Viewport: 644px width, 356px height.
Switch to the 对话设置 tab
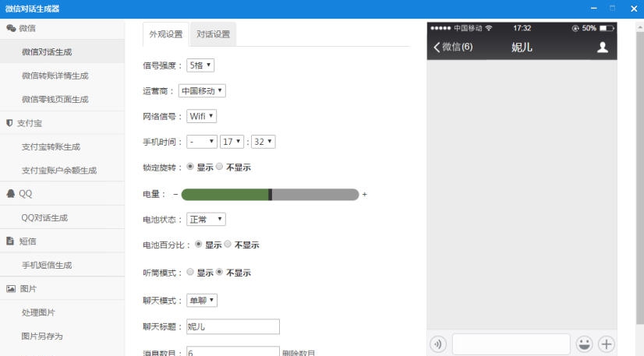coord(213,34)
